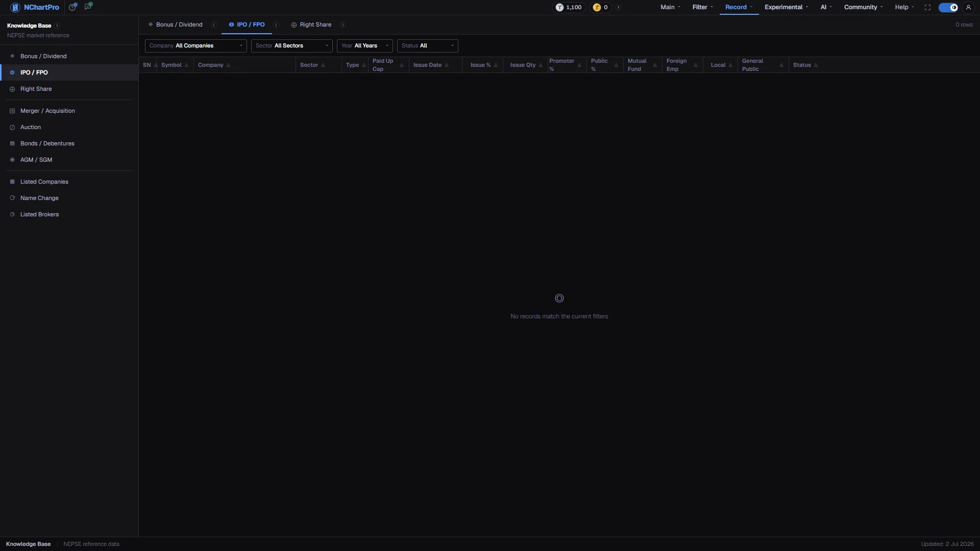This screenshot has height=551, width=980.
Task: Open the chat messages icon
Action: [x=88, y=7]
